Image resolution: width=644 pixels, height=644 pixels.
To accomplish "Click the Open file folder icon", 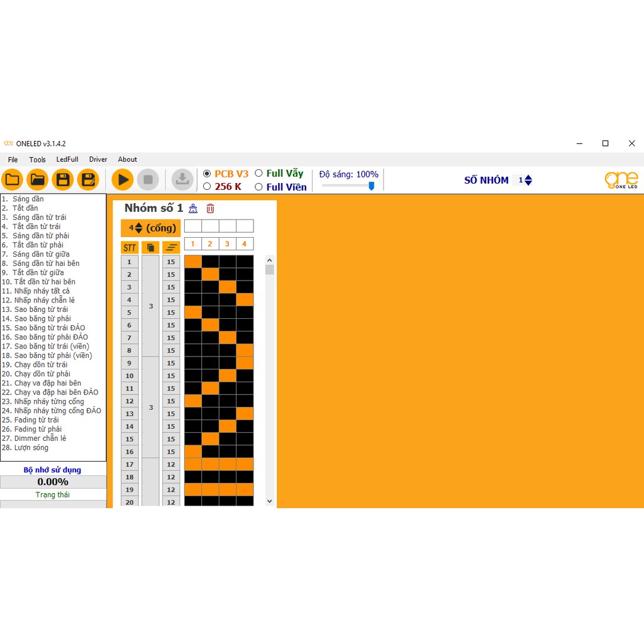I will tap(37, 179).
